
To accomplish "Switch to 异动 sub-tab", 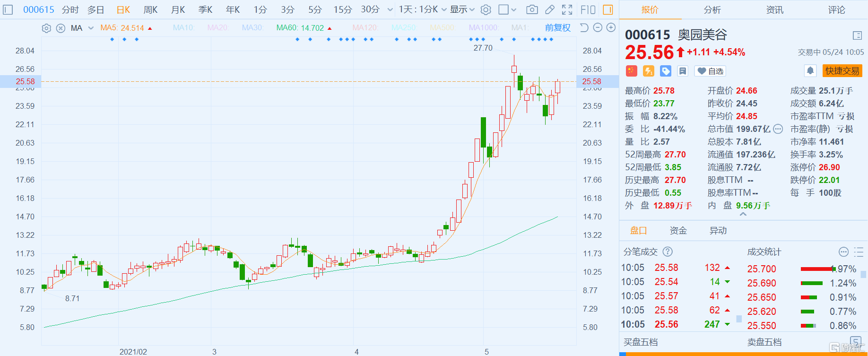I will pyautogui.click(x=718, y=230).
